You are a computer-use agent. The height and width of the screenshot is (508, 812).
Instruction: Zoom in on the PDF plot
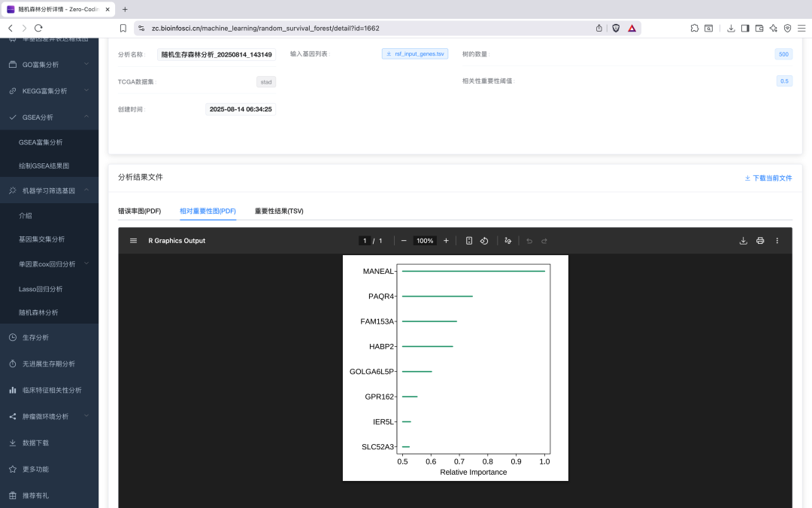[446, 241]
